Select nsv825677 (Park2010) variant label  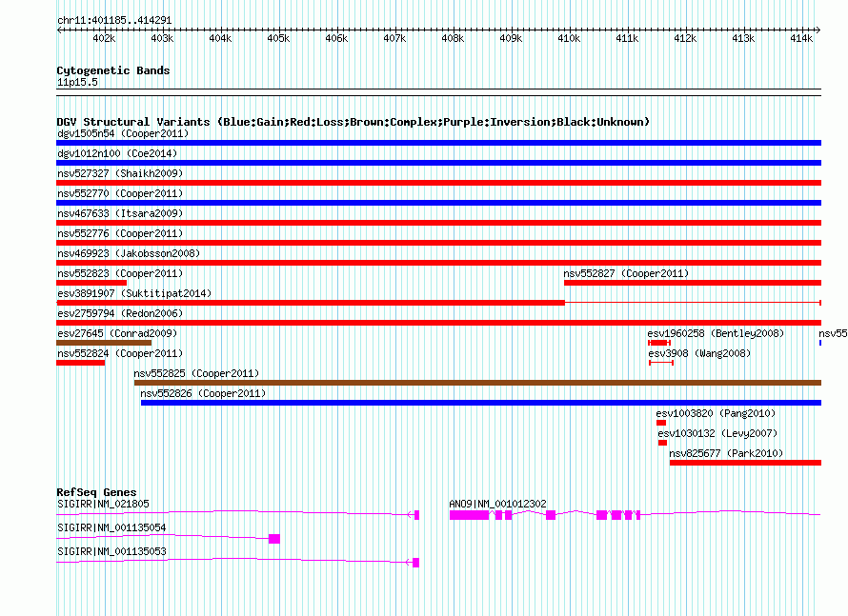pos(726,453)
